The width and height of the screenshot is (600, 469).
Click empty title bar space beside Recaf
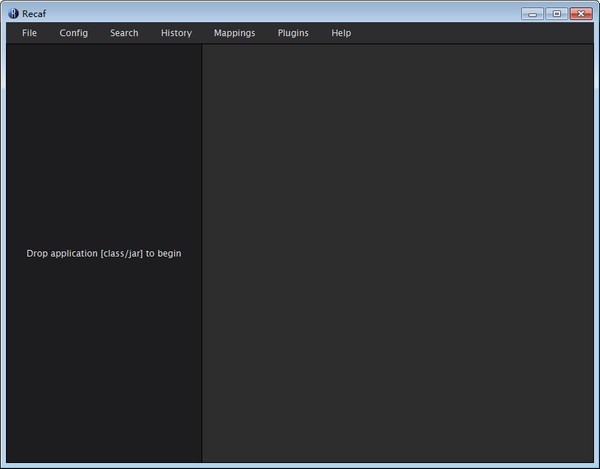click(x=280, y=13)
